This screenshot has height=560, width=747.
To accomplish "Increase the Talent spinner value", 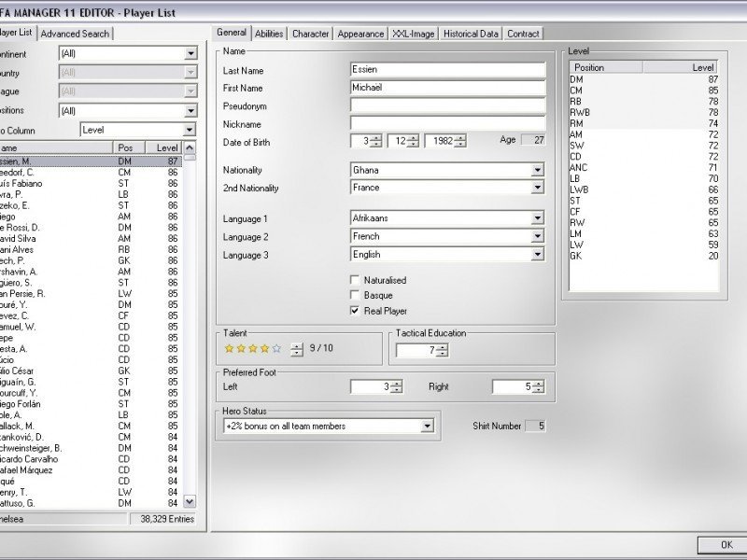I will click(297, 346).
